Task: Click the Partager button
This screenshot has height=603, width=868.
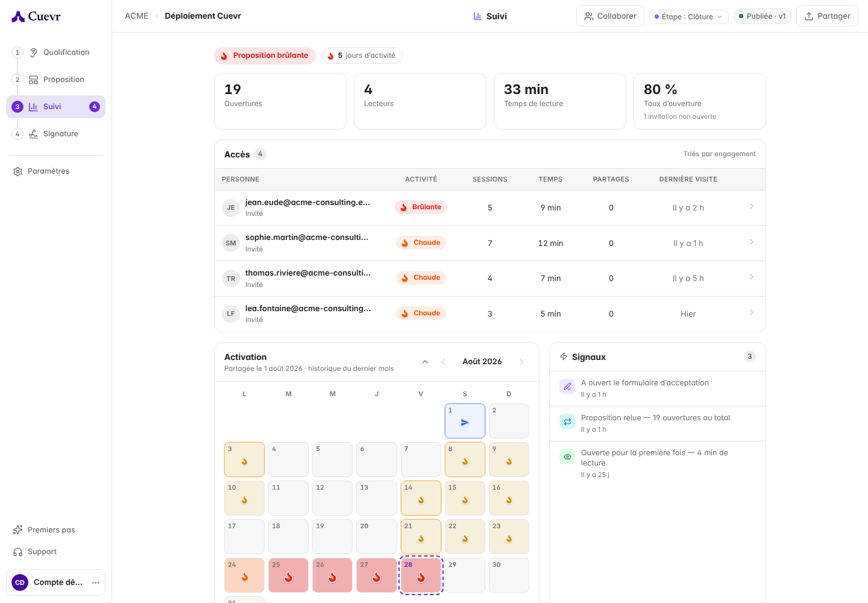Action: (827, 16)
